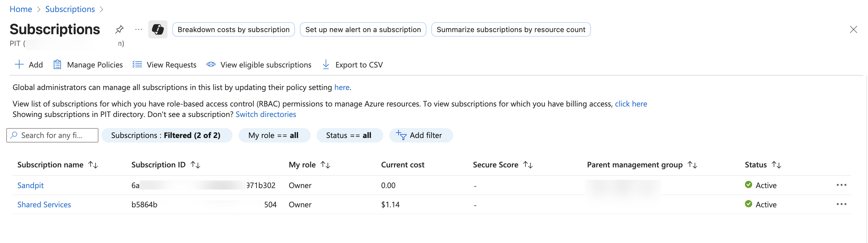Click the Add plus icon

coord(19,64)
